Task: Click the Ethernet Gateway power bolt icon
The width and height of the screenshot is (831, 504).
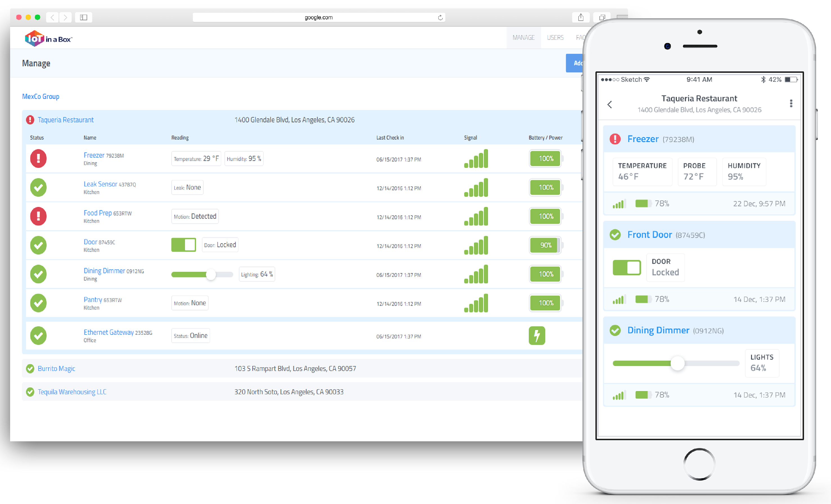Action: (537, 335)
